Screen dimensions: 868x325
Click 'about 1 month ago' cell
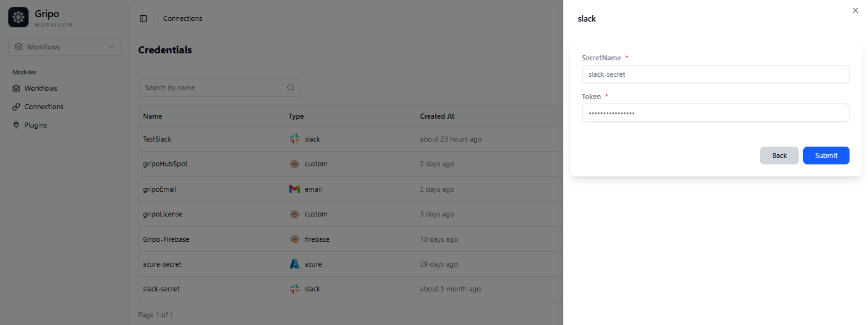pos(450,289)
